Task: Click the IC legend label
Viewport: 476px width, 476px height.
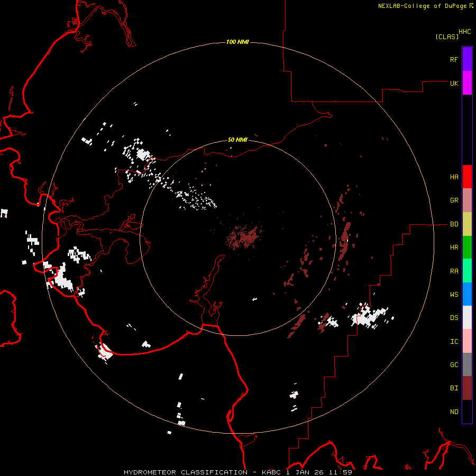Action: click(454, 342)
